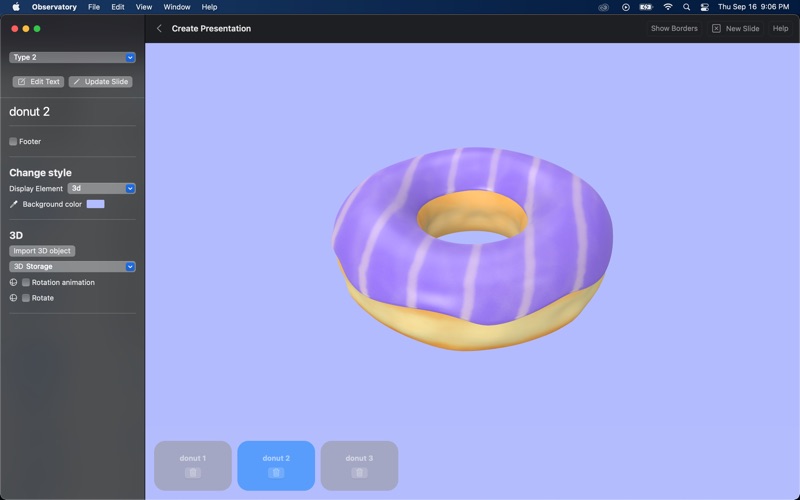Open the Window menu
Viewport: 800px width, 500px height.
177,7
